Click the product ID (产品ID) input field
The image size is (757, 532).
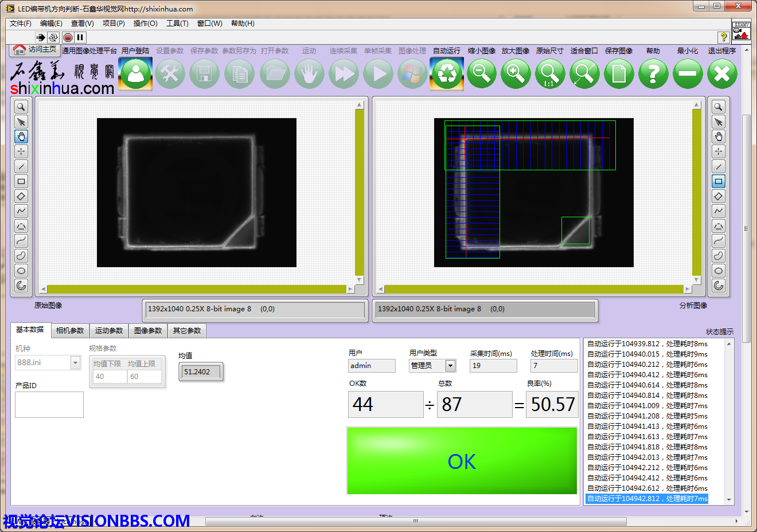(49, 405)
